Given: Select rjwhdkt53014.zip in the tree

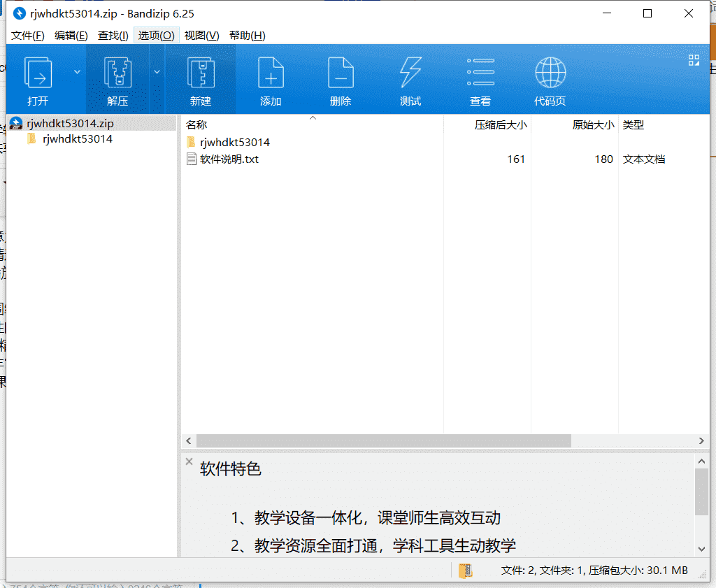Looking at the screenshot, I should 70,123.
